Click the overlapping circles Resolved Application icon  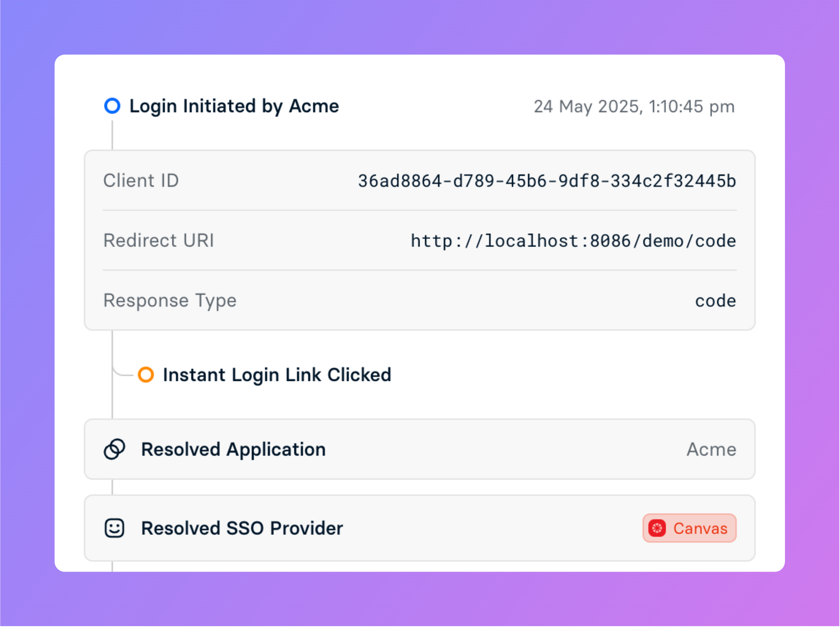click(114, 449)
